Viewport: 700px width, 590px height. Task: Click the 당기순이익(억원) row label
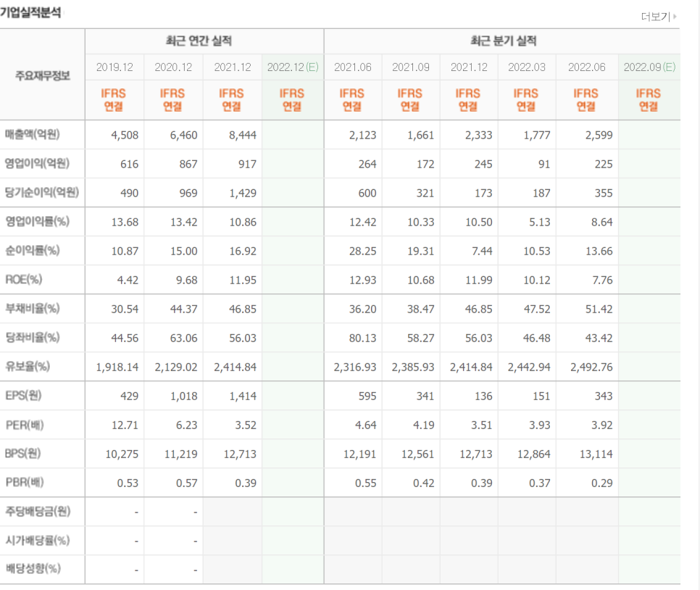pyautogui.click(x=42, y=193)
